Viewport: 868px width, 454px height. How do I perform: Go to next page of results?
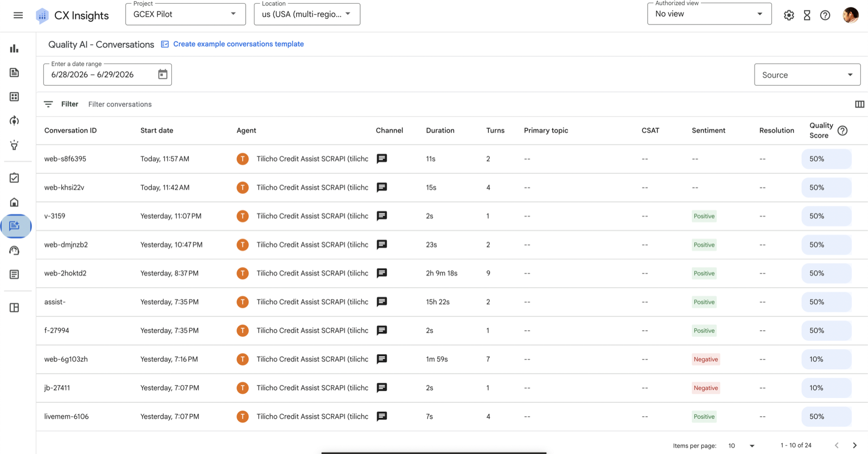[x=854, y=445]
